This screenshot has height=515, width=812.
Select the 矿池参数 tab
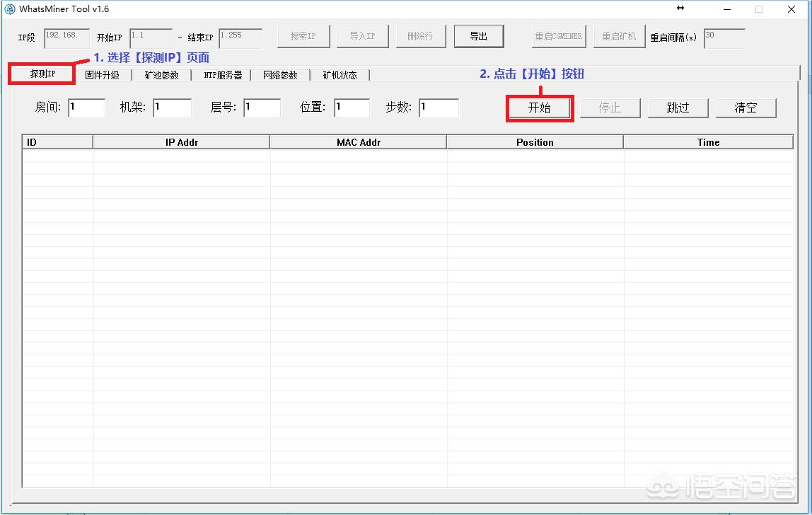[x=161, y=75]
